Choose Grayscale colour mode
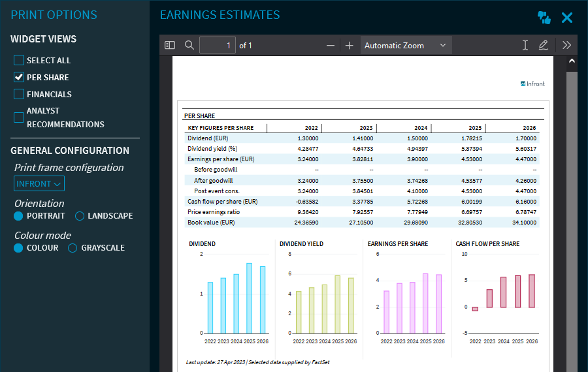This screenshot has height=372, width=588. point(73,248)
